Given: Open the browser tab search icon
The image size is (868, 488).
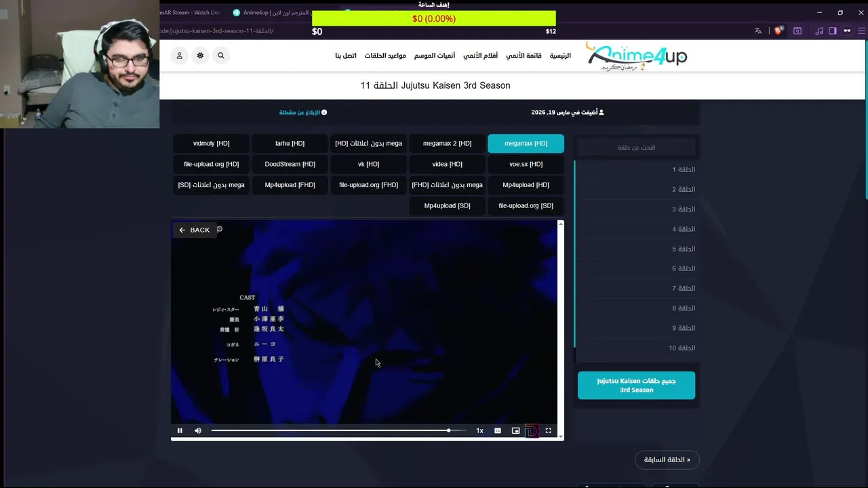Looking at the screenshot, I should [797, 30].
